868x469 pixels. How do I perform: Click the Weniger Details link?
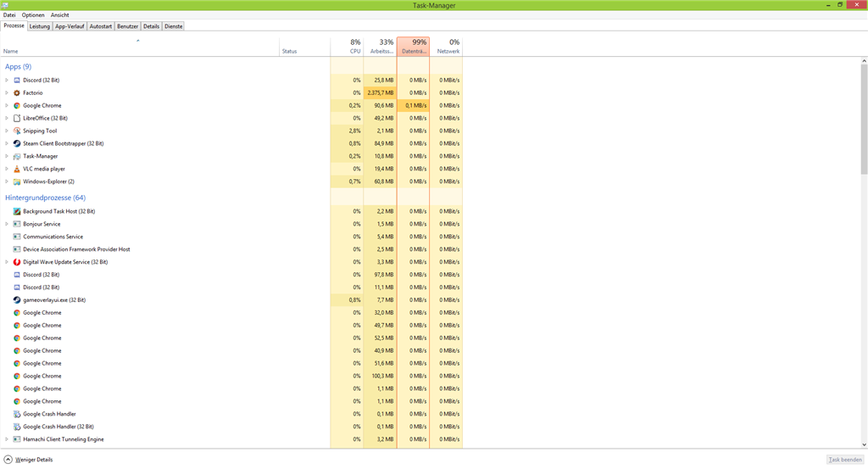(x=34, y=460)
